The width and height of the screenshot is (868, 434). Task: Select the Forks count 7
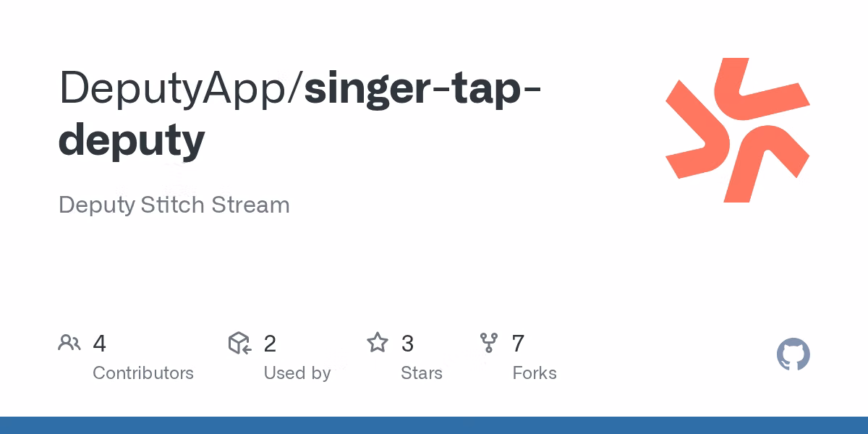tap(518, 344)
